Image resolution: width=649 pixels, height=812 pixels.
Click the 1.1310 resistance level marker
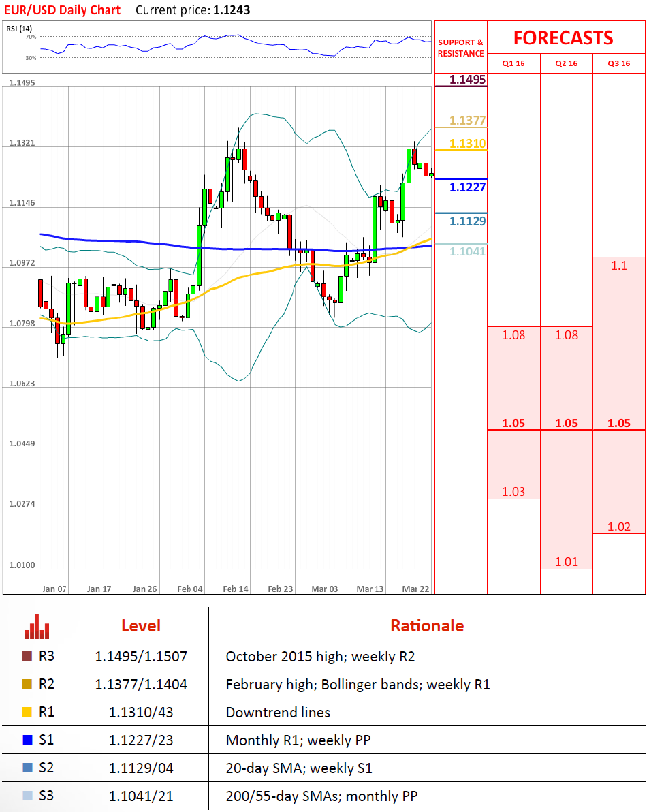tap(467, 144)
